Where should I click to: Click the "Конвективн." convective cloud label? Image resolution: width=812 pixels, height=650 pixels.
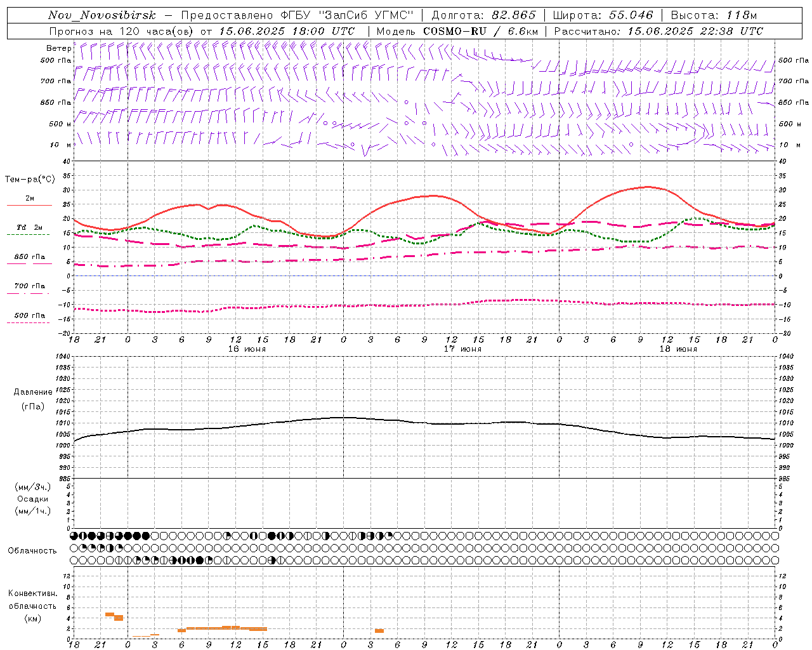click(32, 594)
